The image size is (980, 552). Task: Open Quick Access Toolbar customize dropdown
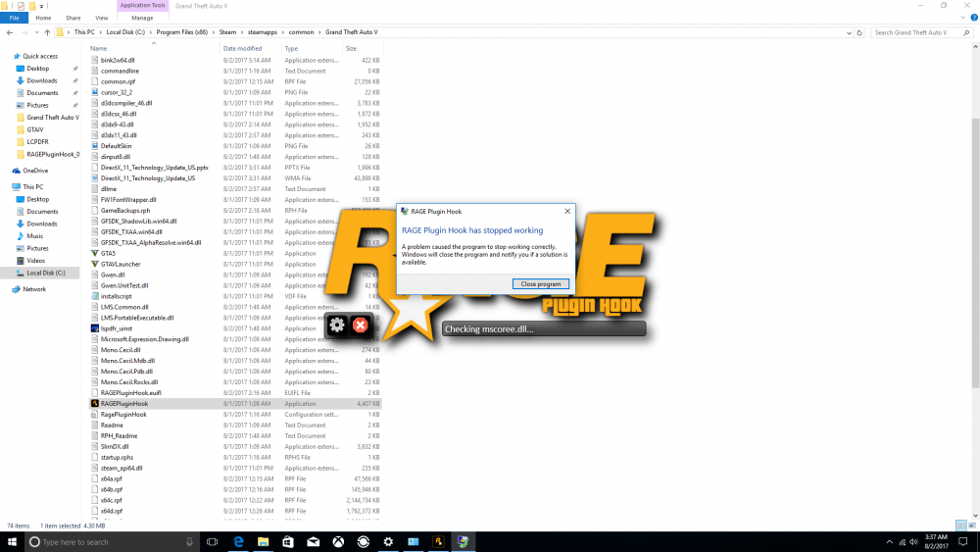[42, 6]
